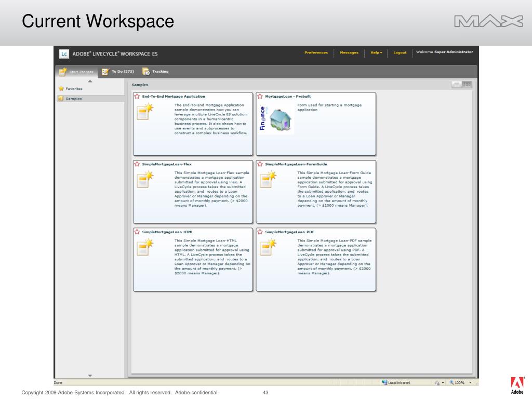This screenshot has width=532, height=399.
Task: Click the Start Process icon
Action: [63, 71]
